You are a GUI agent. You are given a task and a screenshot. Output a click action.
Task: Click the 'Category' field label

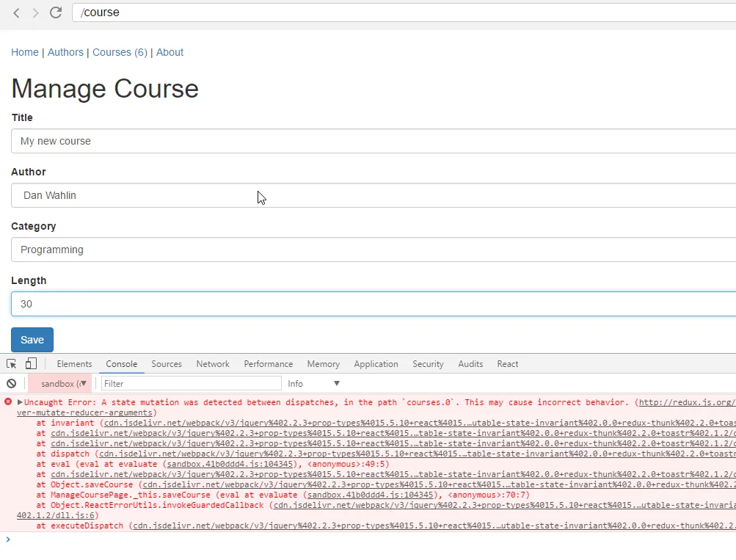(x=33, y=226)
